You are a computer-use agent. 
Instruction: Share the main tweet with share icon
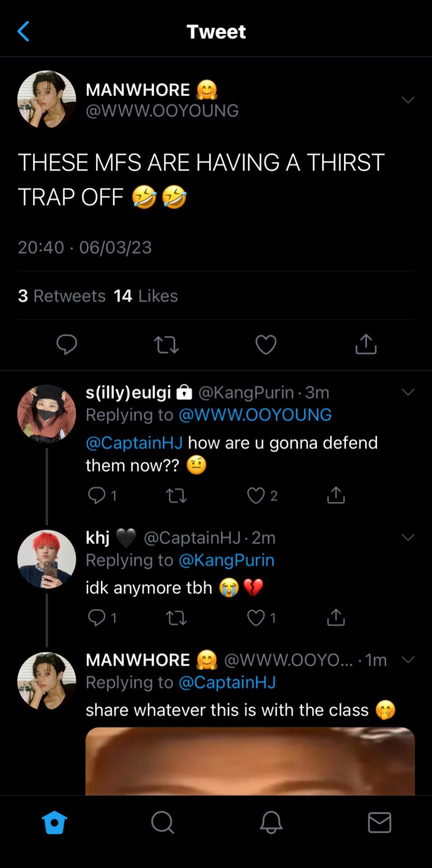coord(366,344)
